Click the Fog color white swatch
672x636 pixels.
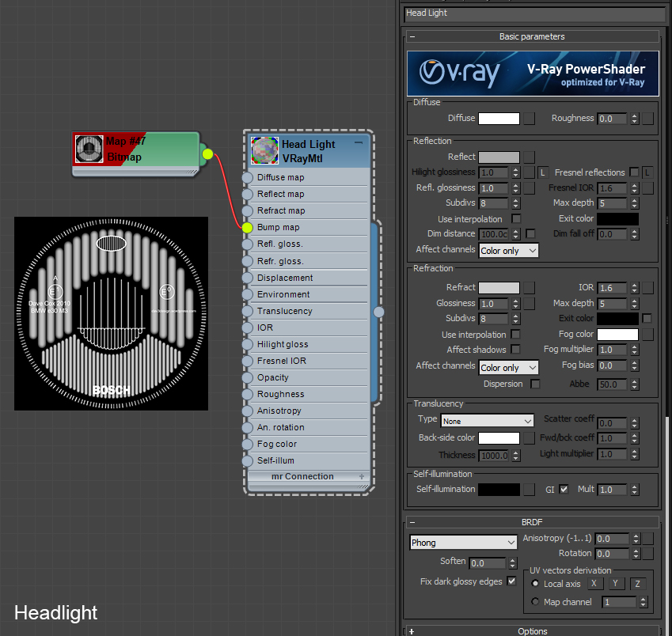click(617, 335)
